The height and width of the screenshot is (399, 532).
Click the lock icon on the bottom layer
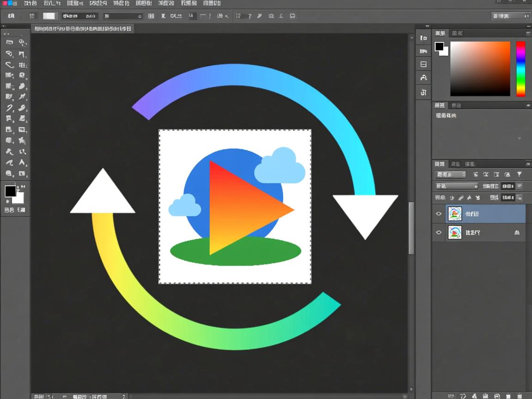coord(517,233)
